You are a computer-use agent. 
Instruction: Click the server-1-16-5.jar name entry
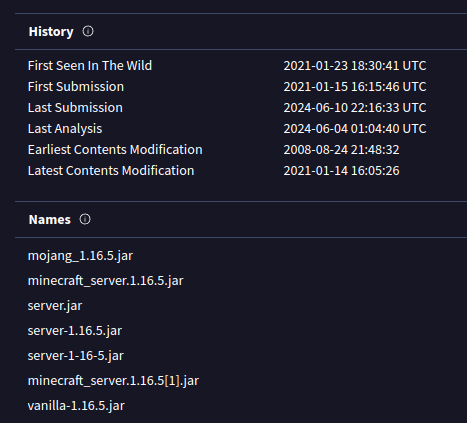coord(76,356)
